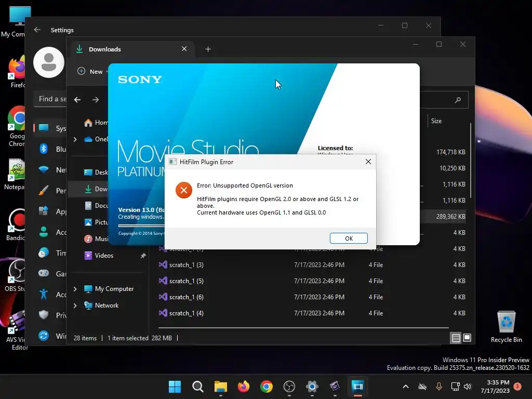Click the File Explorer vertical scrollbar
The width and height of the screenshot is (532, 399).
coord(471,161)
